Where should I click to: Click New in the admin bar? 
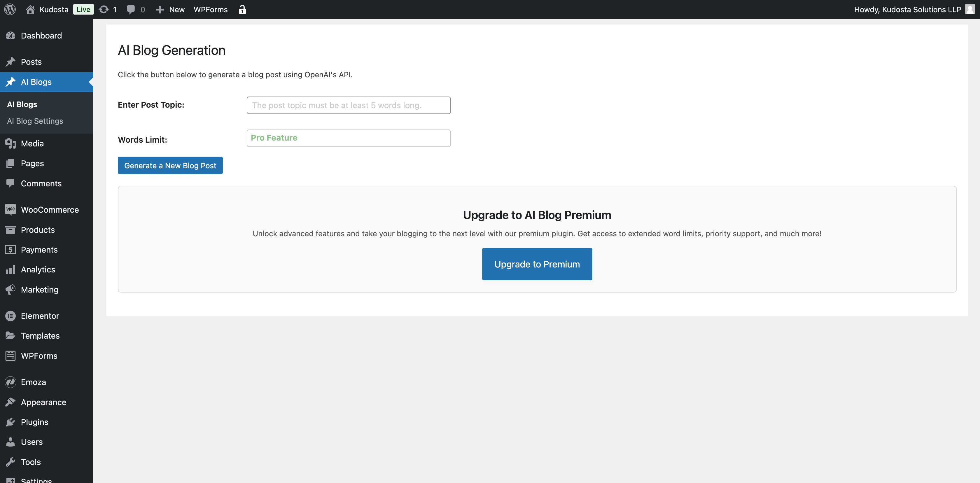(177, 10)
